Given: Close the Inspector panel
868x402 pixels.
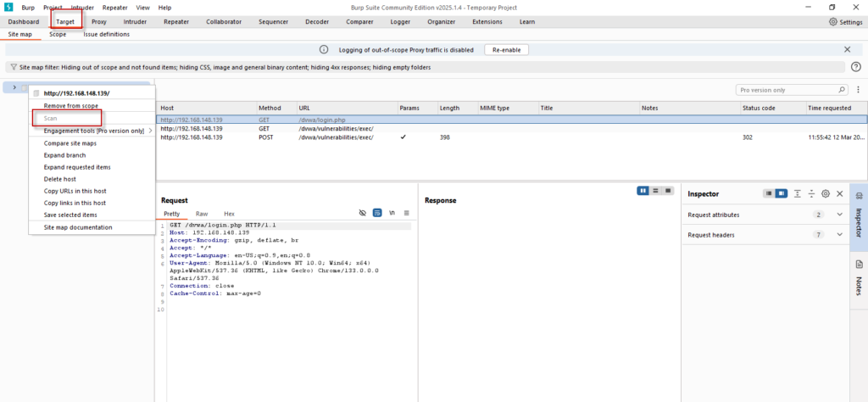Looking at the screenshot, I should (839, 194).
